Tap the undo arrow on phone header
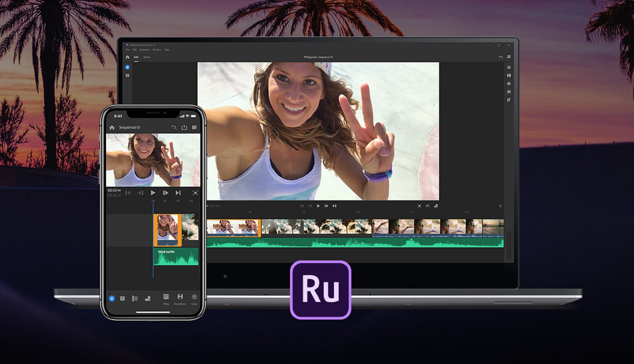Image resolution: width=634 pixels, height=364 pixels. [174, 127]
